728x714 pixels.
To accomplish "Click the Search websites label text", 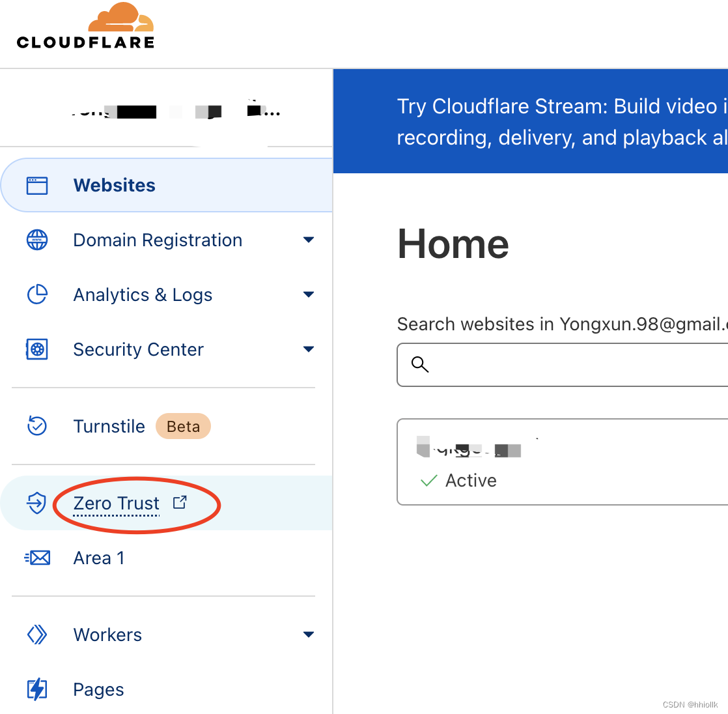I will (x=562, y=324).
